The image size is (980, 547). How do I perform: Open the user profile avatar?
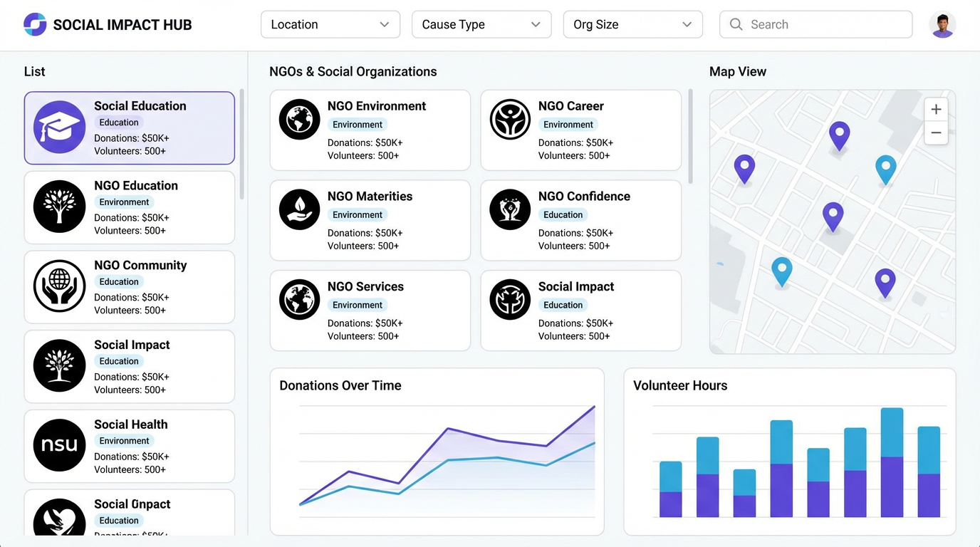(942, 25)
